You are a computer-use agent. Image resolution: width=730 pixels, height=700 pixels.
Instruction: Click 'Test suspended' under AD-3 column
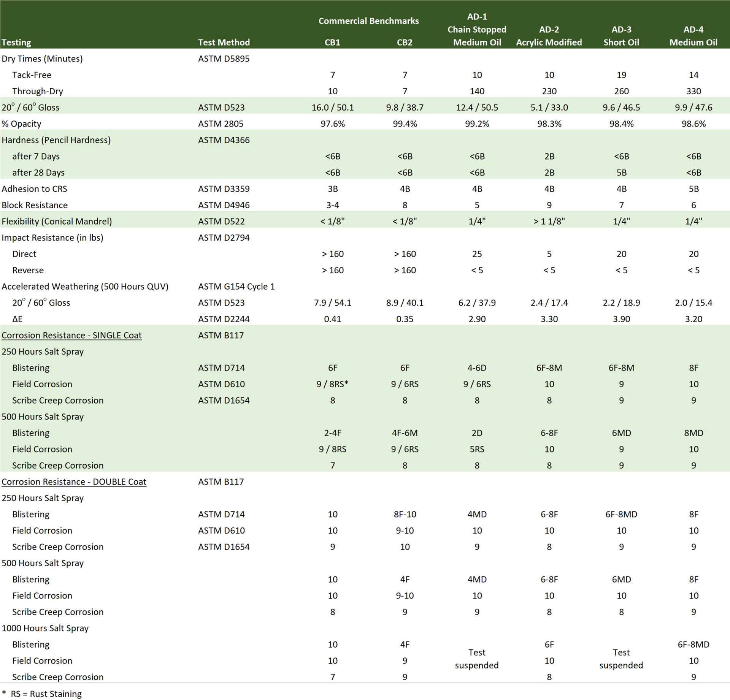click(x=621, y=659)
